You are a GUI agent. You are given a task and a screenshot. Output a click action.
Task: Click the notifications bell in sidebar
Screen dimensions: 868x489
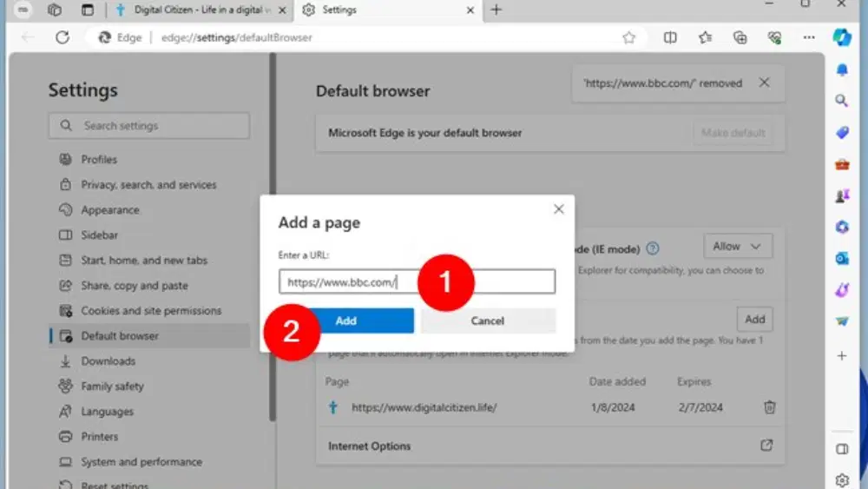(x=842, y=69)
